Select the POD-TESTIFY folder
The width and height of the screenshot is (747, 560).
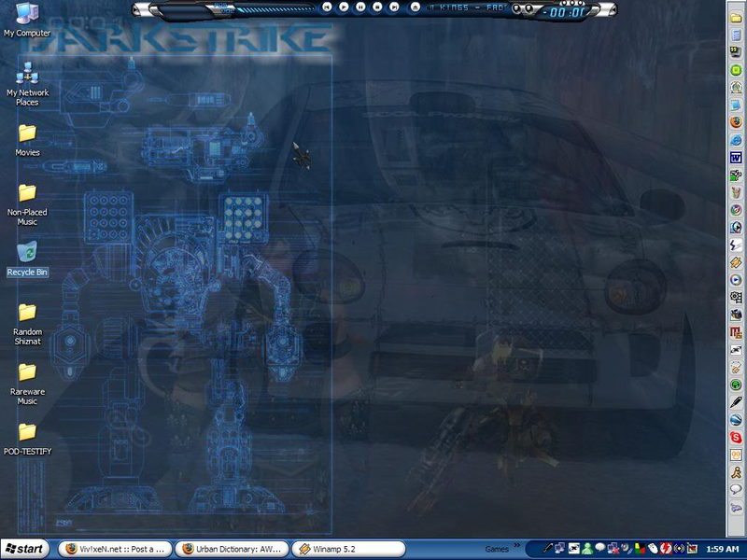[27, 439]
